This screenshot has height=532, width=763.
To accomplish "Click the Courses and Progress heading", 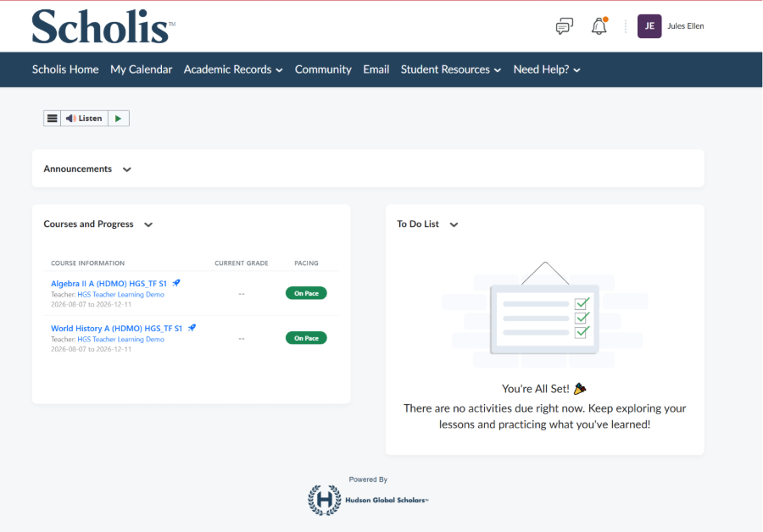I will [88, 224].
